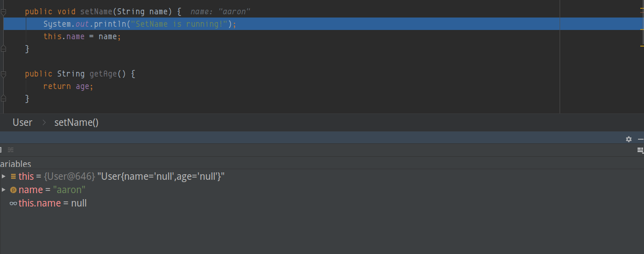Click User in the breadcrumb bar
This screenshot has height=254, width=644.
(23, 123)
